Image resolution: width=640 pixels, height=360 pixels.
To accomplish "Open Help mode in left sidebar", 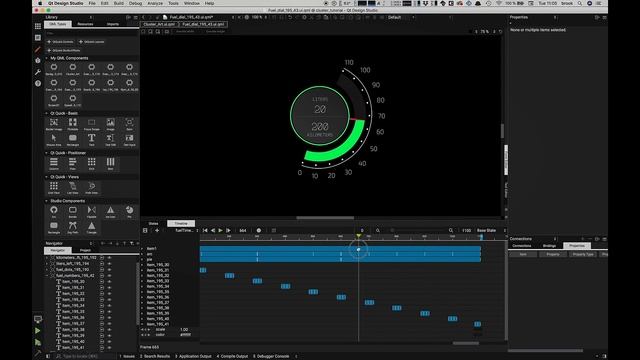I will (x=38, y=83).
